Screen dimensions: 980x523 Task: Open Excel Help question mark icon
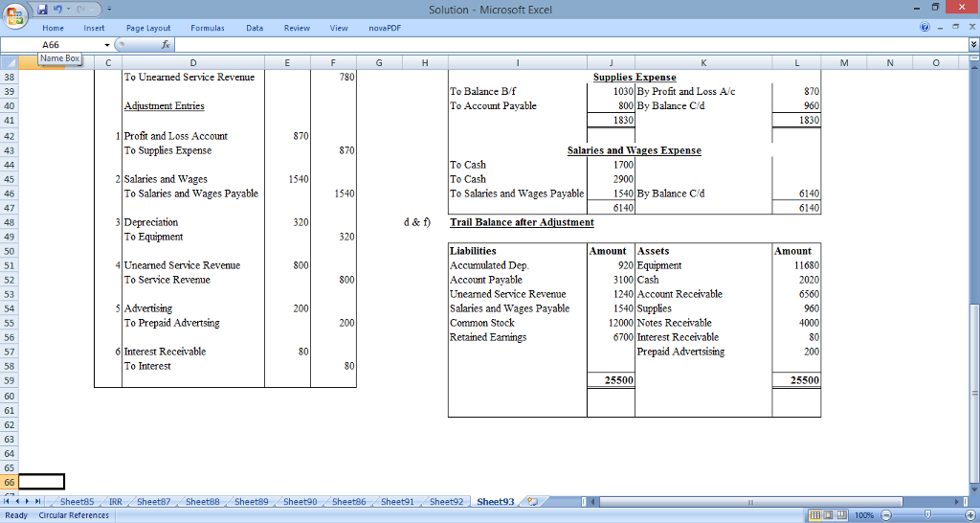pyautogui.click(x=925, y=27)
